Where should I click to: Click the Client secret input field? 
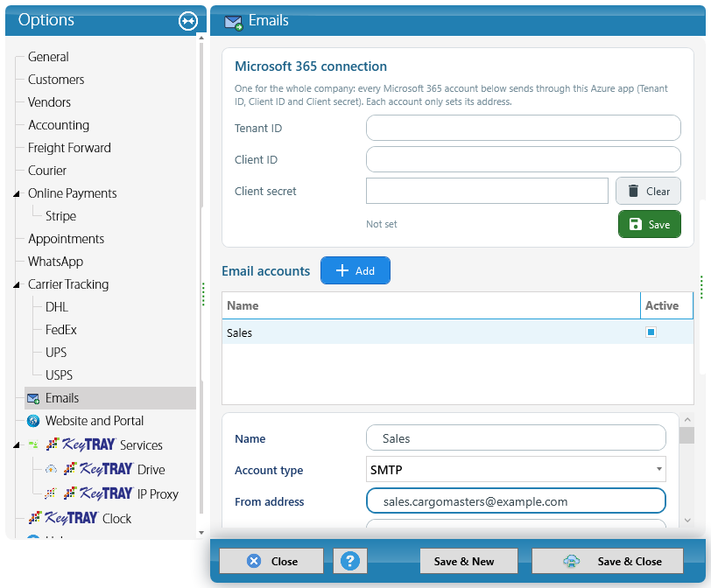pyautogui.click(x=487, y=191)
